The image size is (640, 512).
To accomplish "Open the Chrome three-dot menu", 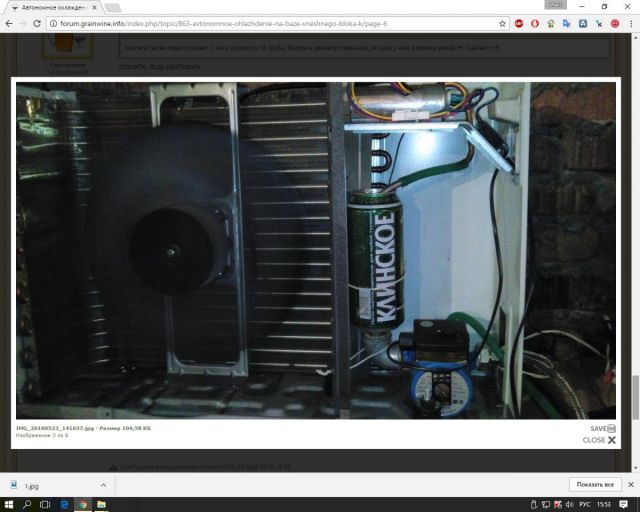I will click(631, 23).
